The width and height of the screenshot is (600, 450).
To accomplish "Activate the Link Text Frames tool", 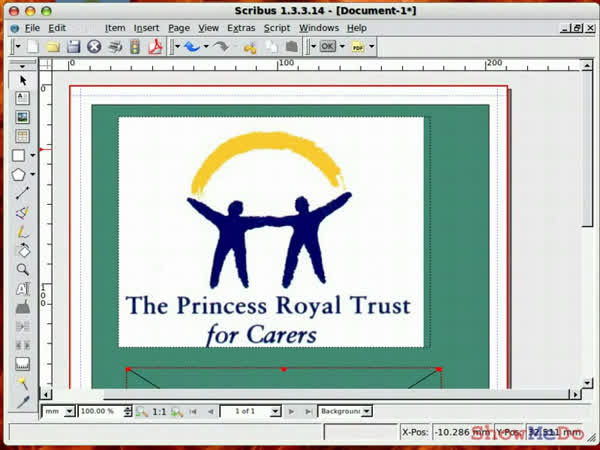I will pyautogui.click(x=23, y=326).
